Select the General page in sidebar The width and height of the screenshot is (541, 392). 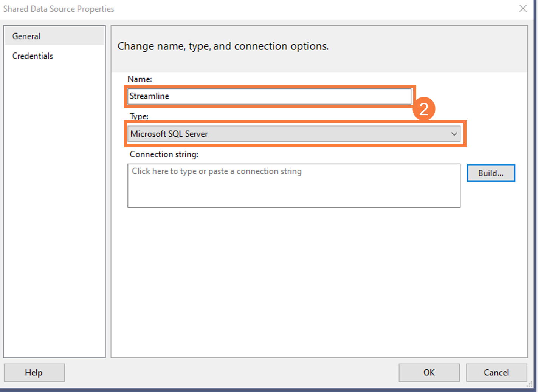point(54,36)
